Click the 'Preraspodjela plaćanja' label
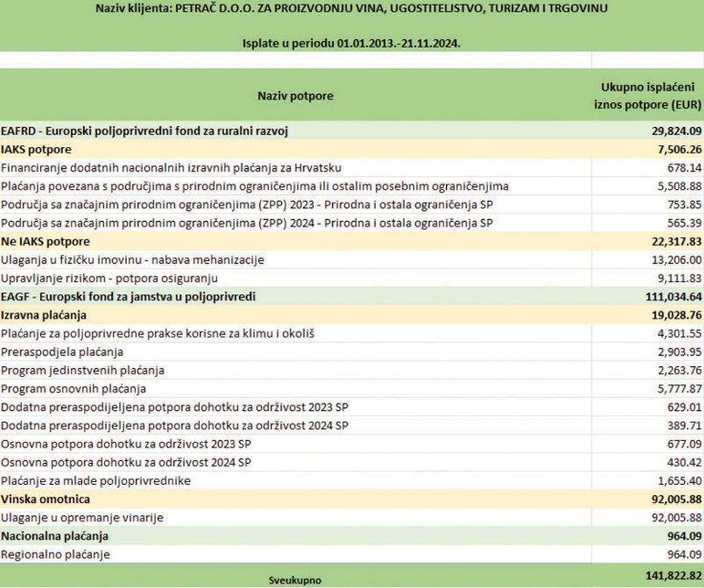 (62, 352)
